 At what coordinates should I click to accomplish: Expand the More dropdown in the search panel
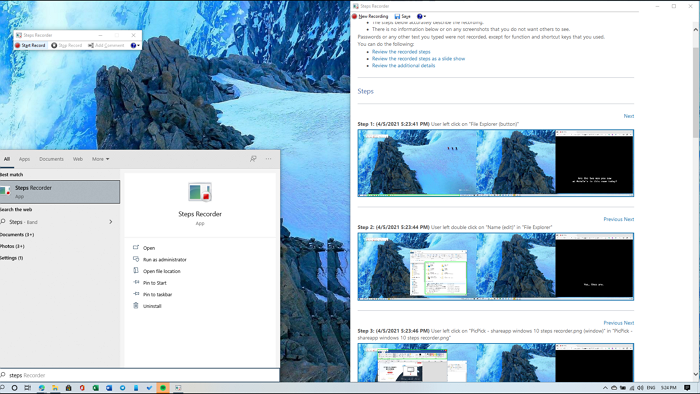pos(100,159)
